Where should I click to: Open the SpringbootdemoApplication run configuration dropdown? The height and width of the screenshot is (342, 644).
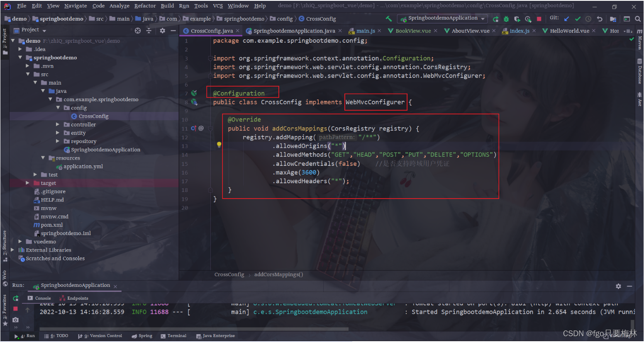[x=443, y=19]
